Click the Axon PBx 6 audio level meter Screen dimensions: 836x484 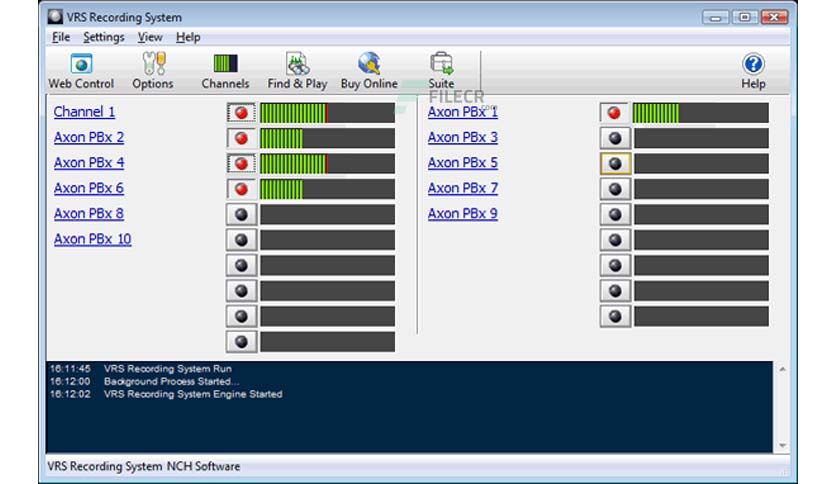point(327,189)
